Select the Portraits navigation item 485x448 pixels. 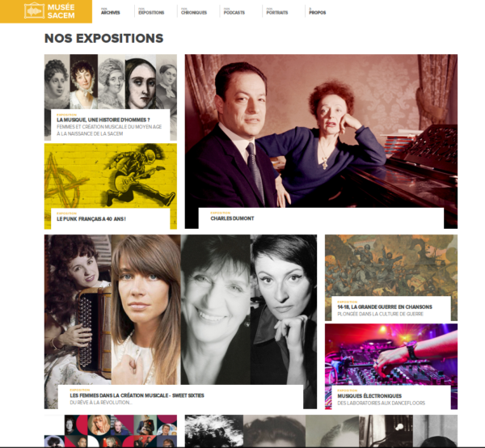277,11
